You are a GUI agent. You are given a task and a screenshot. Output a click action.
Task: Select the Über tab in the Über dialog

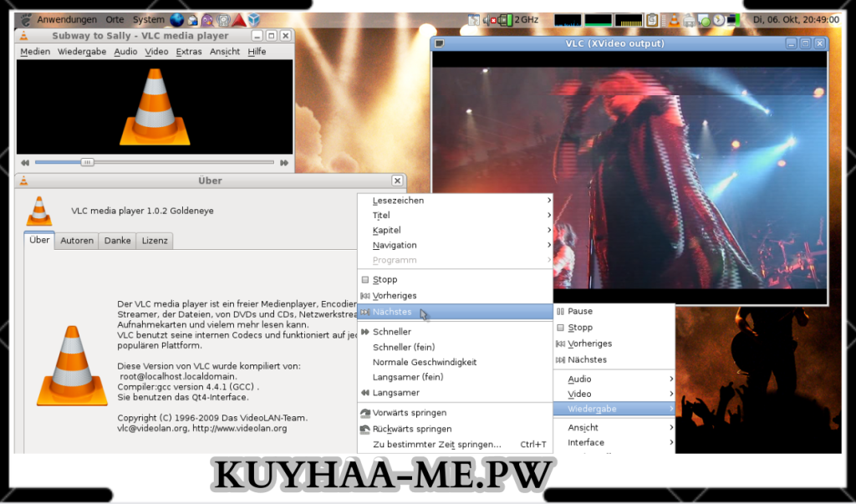pos(39,240)
